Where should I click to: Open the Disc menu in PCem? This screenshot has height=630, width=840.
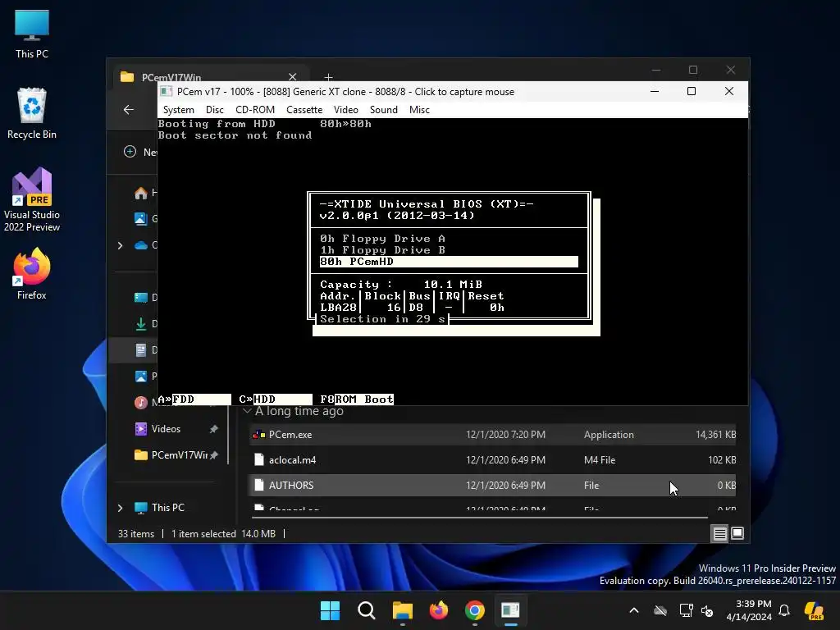[x=215, y=110]
